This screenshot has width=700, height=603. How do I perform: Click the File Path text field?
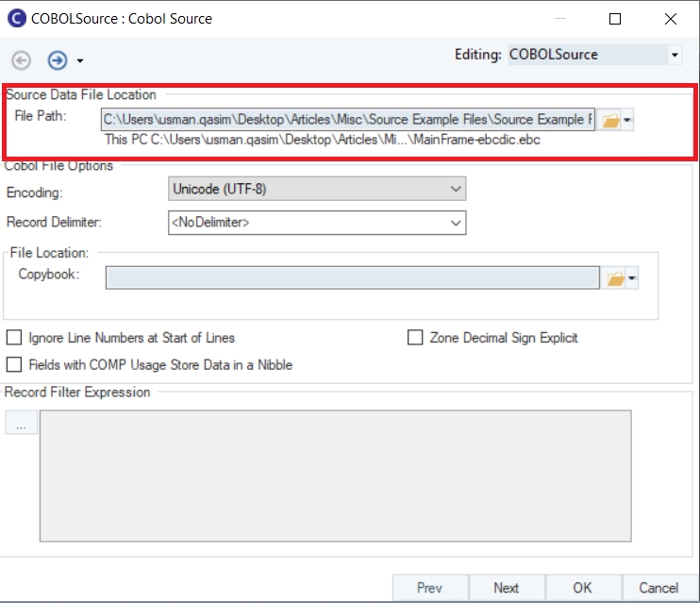(x=347, y=120)
